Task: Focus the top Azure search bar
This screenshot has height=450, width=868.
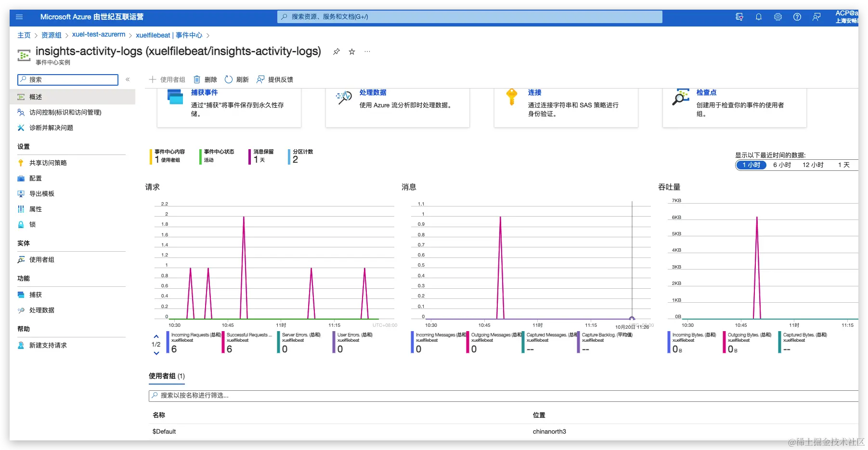Action: (470, 17)
